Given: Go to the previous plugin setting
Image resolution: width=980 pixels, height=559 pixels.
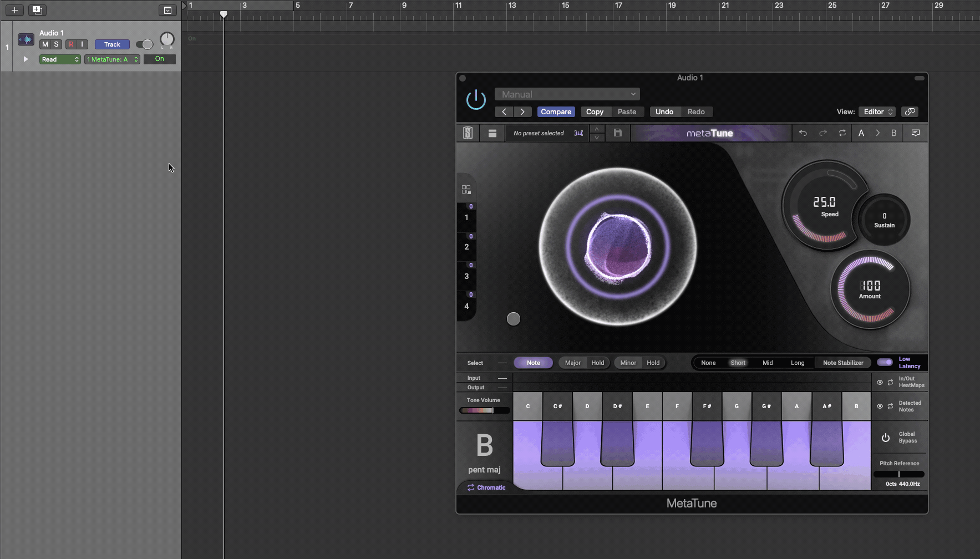Looking at the screenshot, I should click(x=504, y=111).
